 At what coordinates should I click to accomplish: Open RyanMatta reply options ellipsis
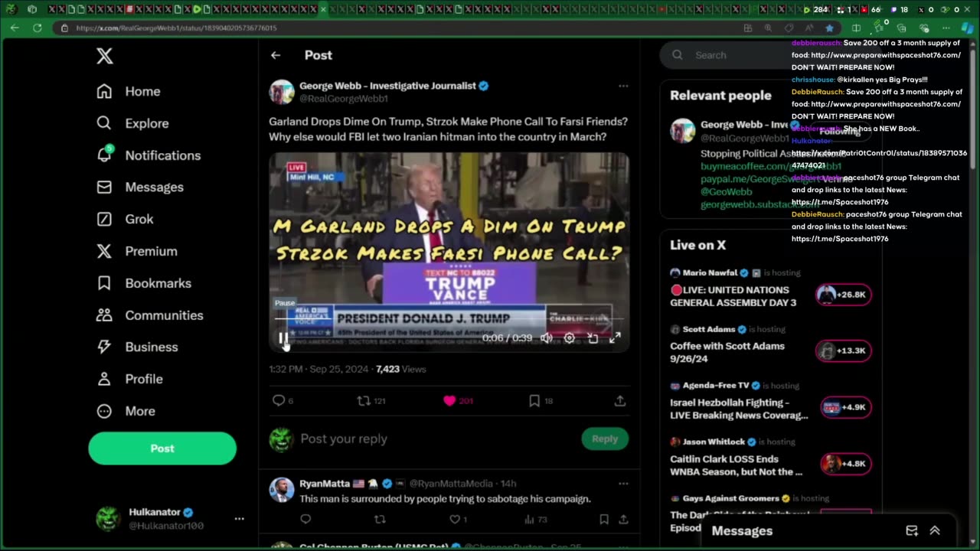click(x=623, y=484)
